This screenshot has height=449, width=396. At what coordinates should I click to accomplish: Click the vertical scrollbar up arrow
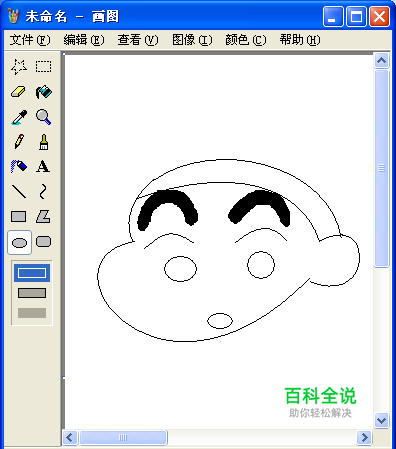(382, 61)
